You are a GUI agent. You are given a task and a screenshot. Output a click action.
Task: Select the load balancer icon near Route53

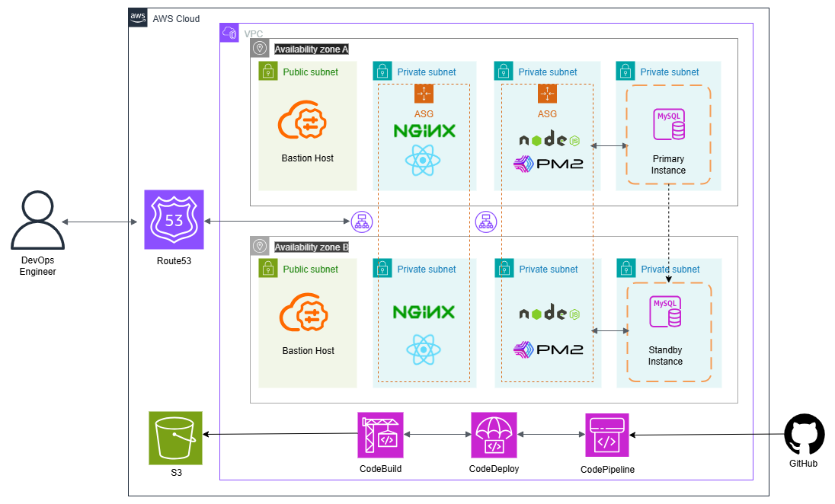click(362, 222)
